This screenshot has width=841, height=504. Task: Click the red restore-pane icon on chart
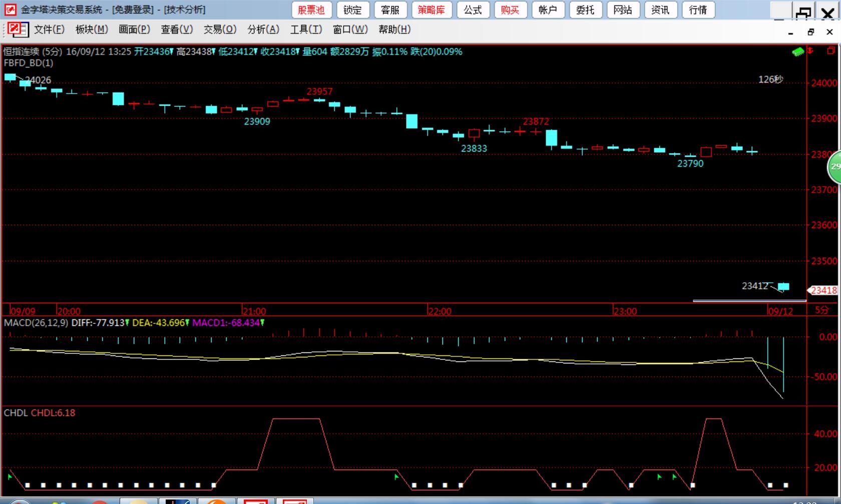tap(830, 51)
